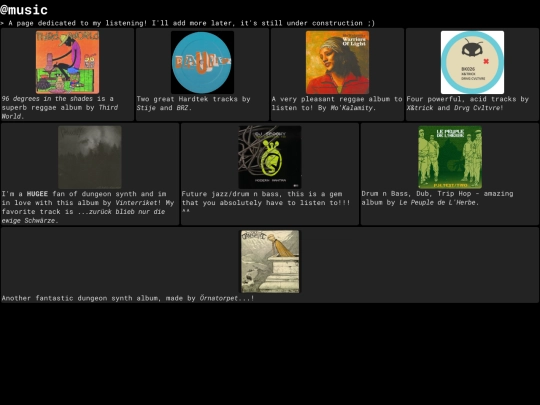Click the X&trick Drvg Cvltvre record label image
This screenshot has height=405, width=540.
click(x=472, y=62)
